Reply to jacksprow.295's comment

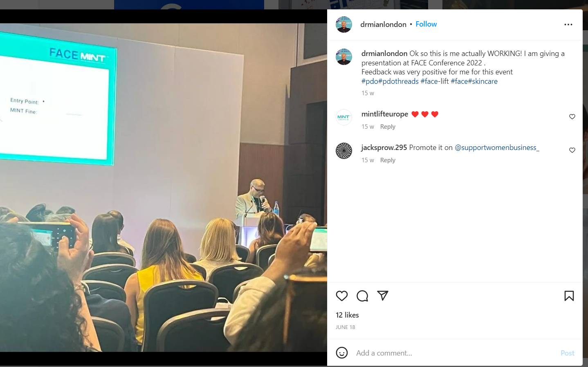click(388, 160)
